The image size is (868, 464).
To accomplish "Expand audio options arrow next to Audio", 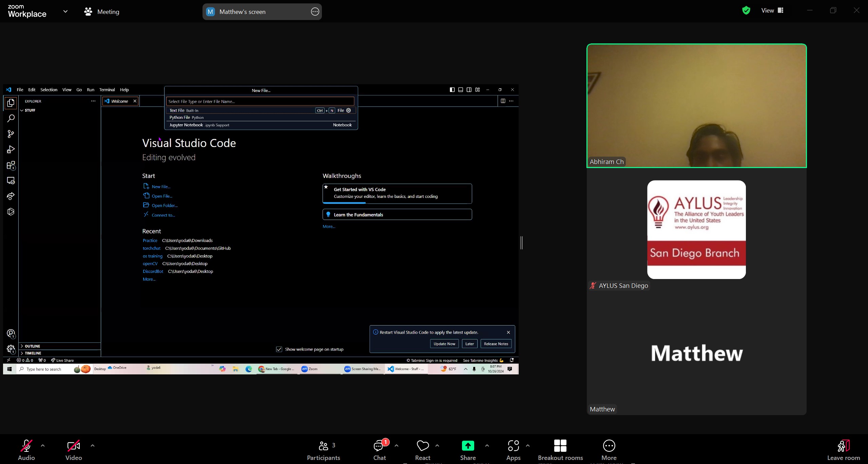I will coord(43,446).
